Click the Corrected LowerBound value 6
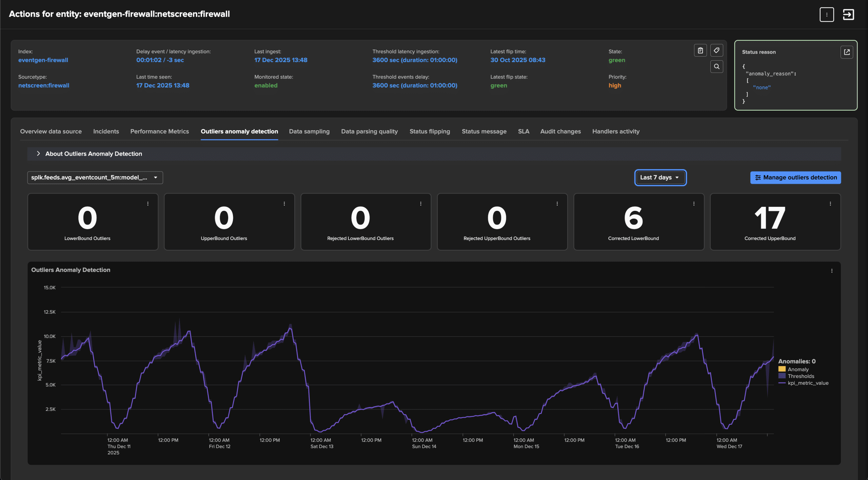Viewport: 868px width, 480px height. coord(633,218)
